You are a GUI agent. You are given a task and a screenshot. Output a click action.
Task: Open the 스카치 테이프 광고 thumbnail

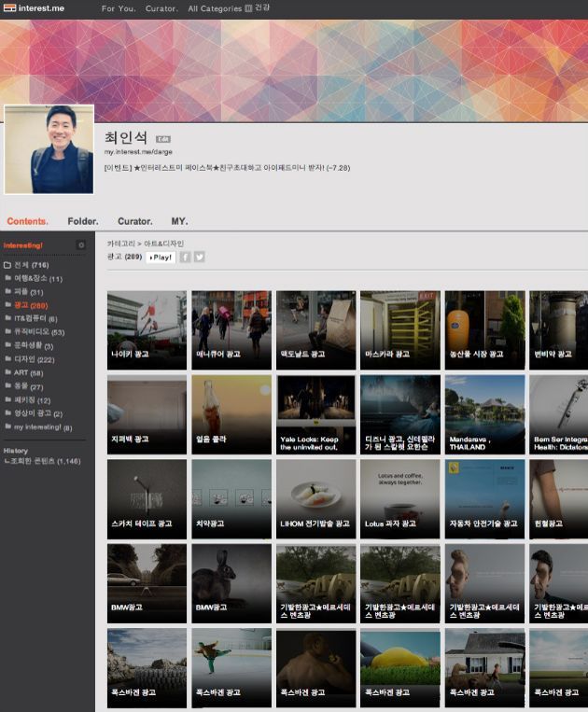click(147, 499)
